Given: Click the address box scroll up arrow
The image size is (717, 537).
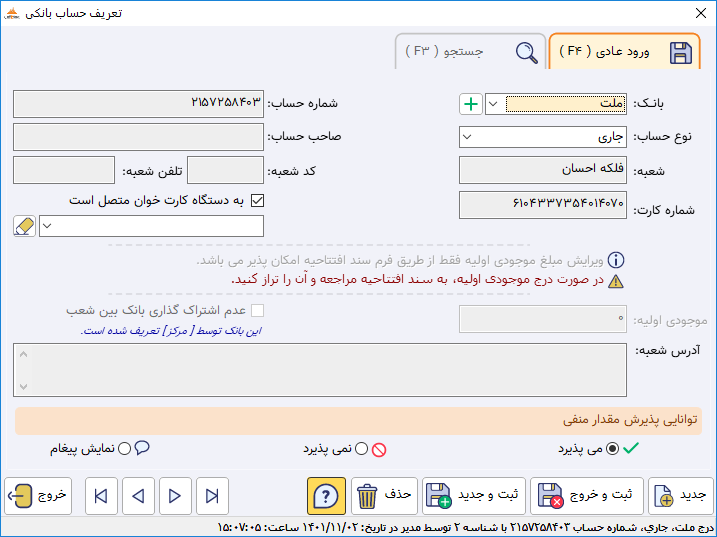Looking at the screenshot, I should click(x=23, y=354).
